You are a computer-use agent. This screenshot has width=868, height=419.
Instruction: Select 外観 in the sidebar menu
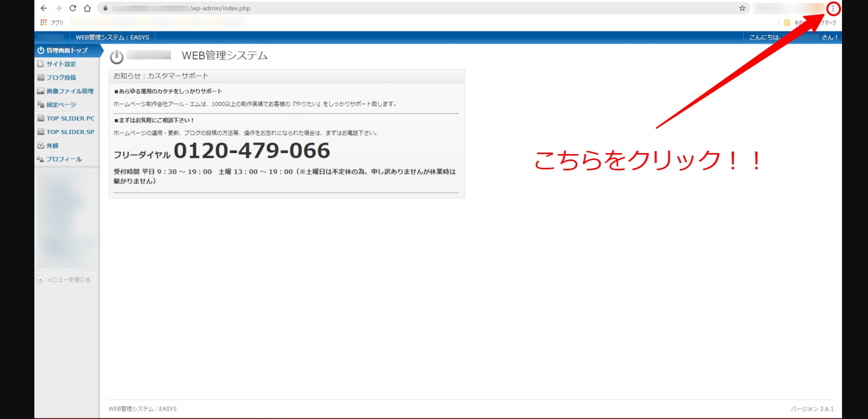point(53,146)
